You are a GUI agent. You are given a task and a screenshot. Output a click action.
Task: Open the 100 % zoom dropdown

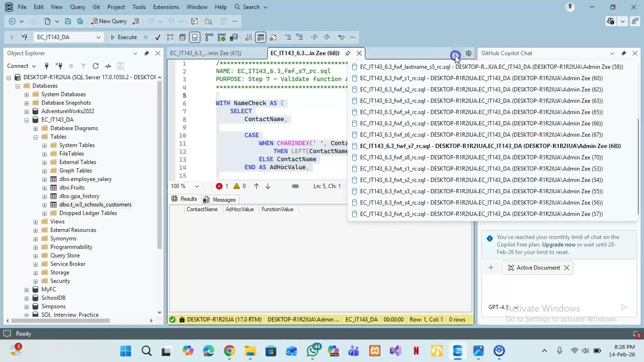pos(197,187)
